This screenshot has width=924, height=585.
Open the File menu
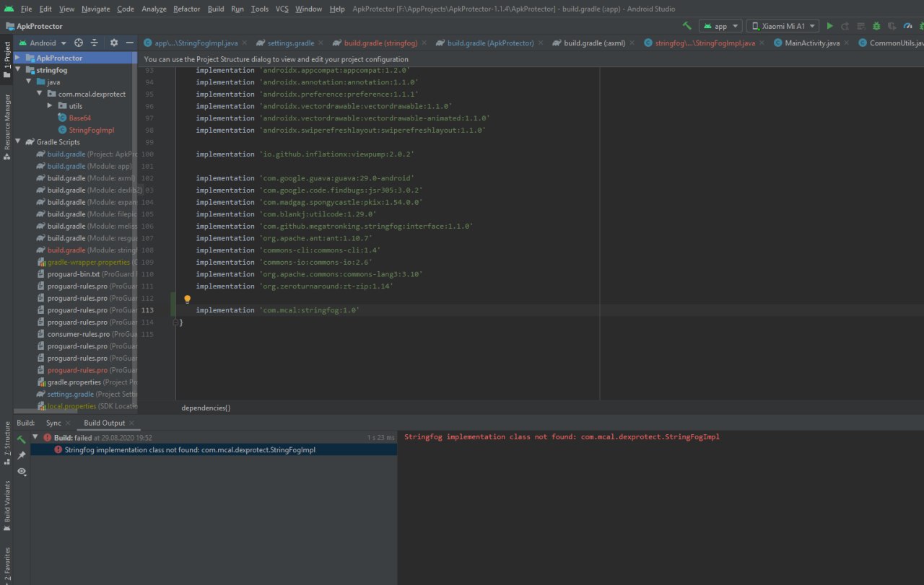coord(27,9)
